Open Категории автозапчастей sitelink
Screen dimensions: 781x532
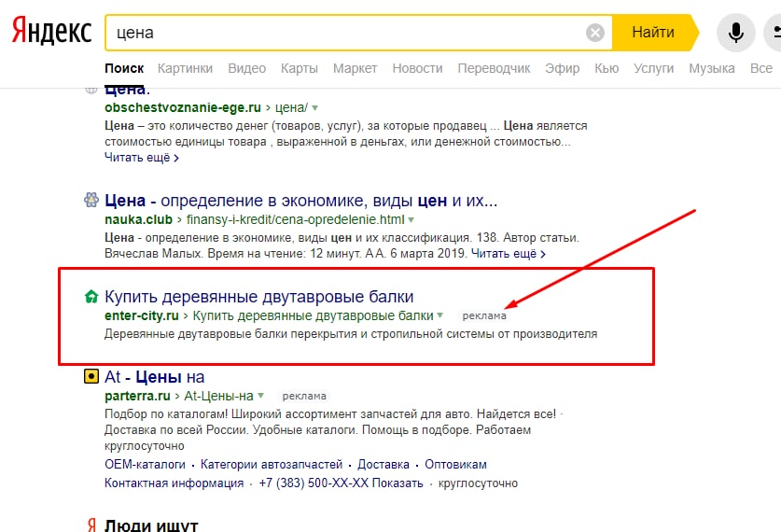(x=272, y=465)
